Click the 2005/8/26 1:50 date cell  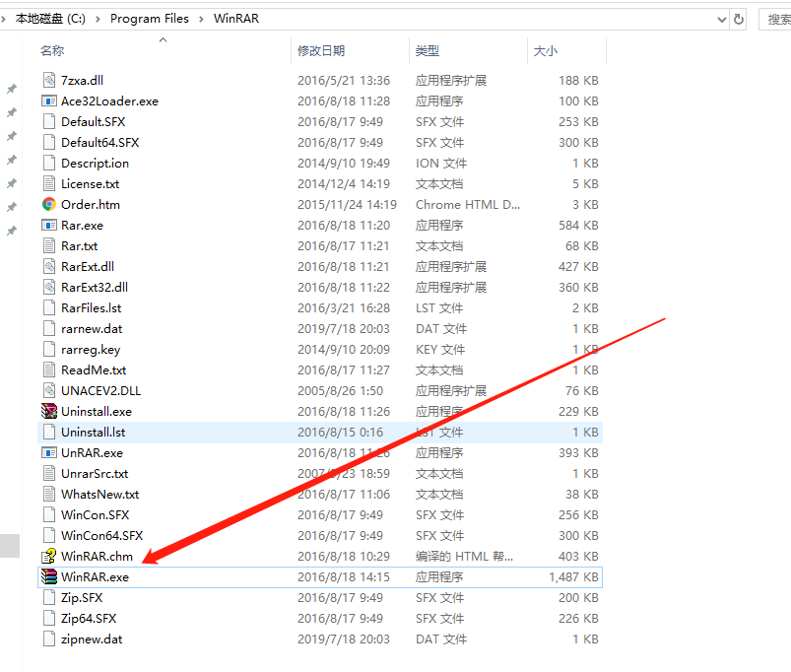point(340,390)
